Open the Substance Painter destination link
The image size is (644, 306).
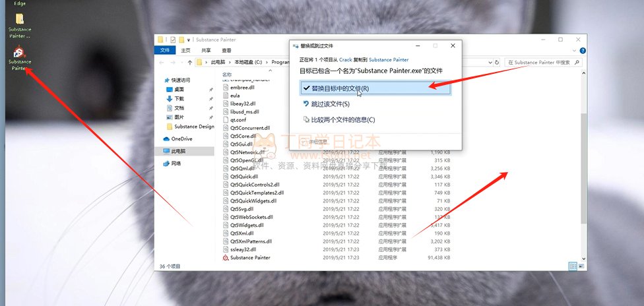coord(389,60)
